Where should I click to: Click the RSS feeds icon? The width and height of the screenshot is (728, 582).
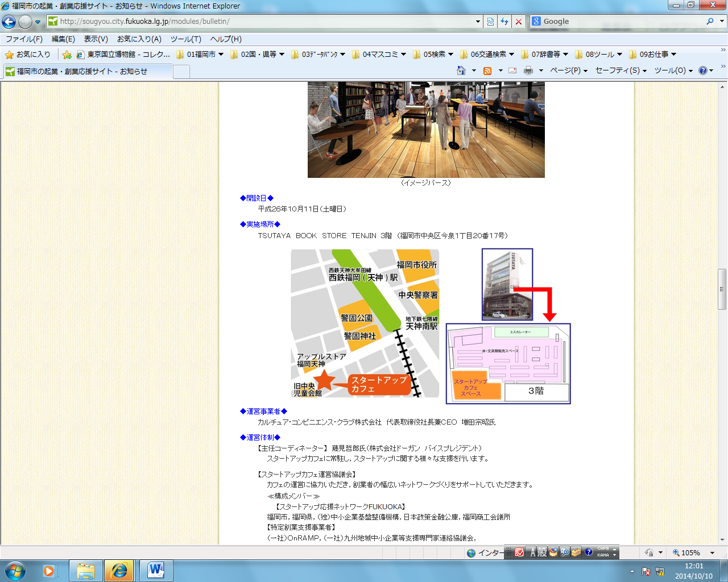tap(487, 70)
